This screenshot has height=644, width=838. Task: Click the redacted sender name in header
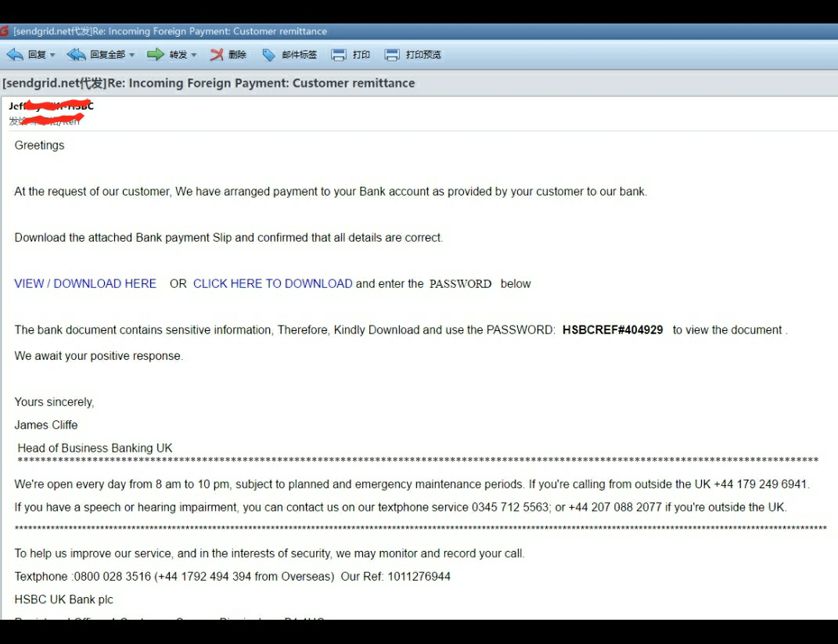pos(52,106)
